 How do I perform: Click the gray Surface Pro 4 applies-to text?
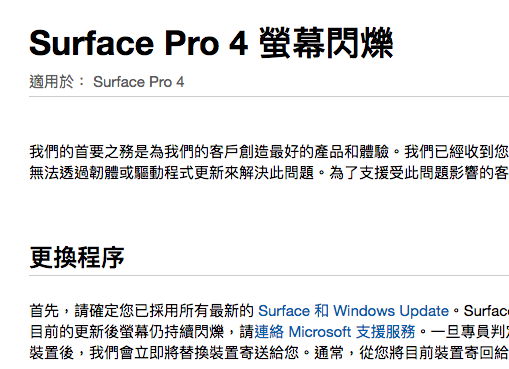click(139, 82)
